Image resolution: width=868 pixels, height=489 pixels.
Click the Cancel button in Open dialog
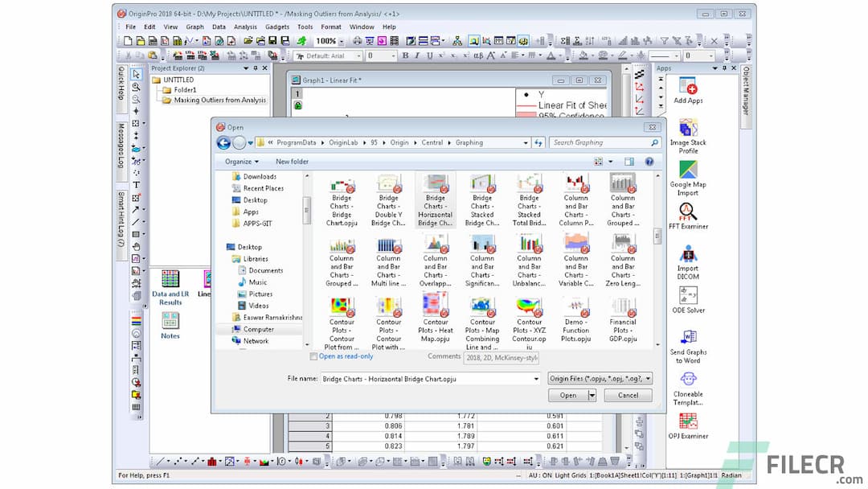(628, 395)
